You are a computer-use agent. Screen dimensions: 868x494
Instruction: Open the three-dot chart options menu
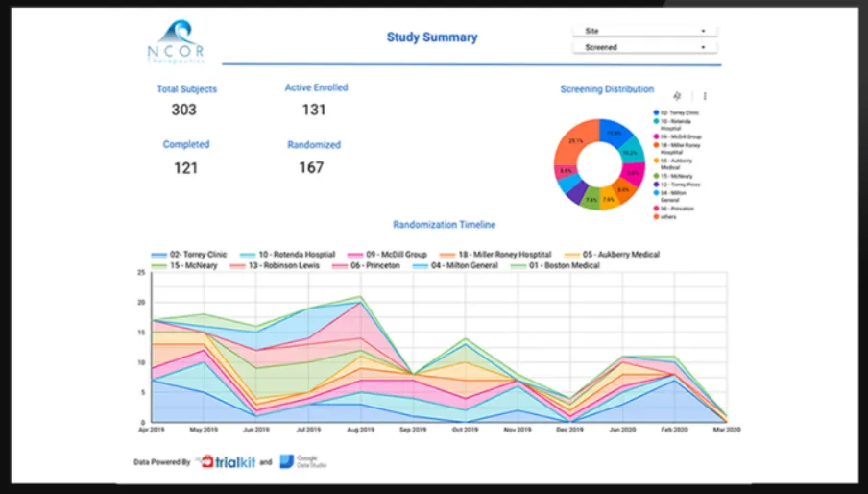point(705,96)
